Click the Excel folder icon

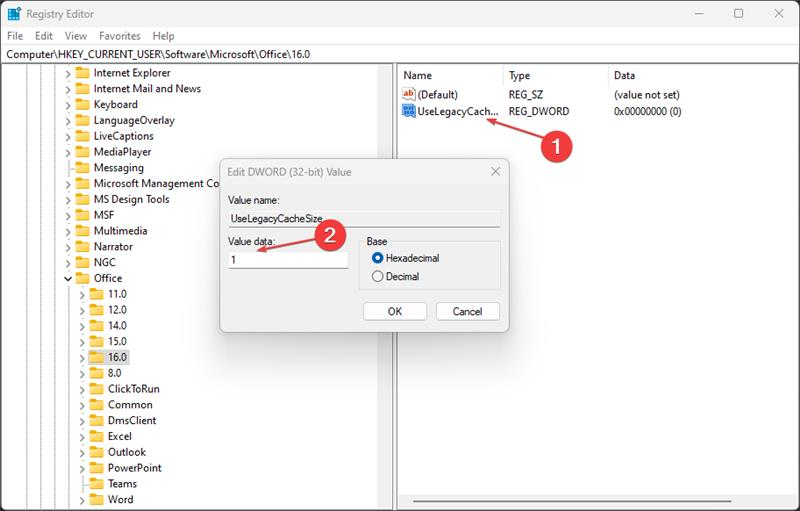[96, 437]
